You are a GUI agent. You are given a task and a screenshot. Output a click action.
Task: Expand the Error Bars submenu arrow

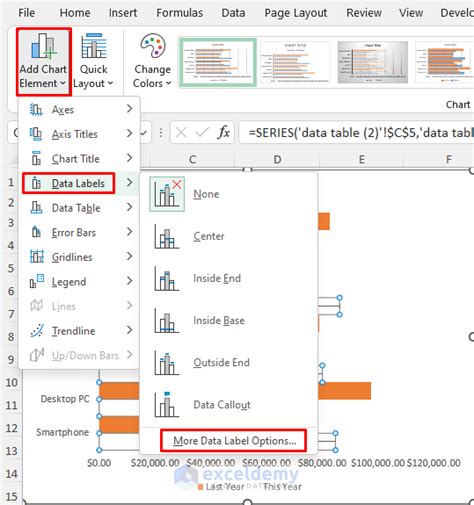(130, 232)
